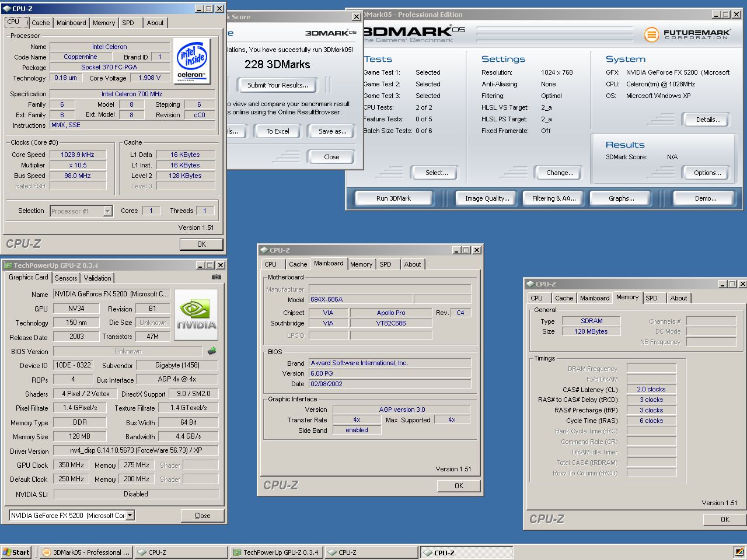The height and width of the screenshot is (560, 747).
Task: Click Graphs button in 3DMark05
Action: coord(621,198)
